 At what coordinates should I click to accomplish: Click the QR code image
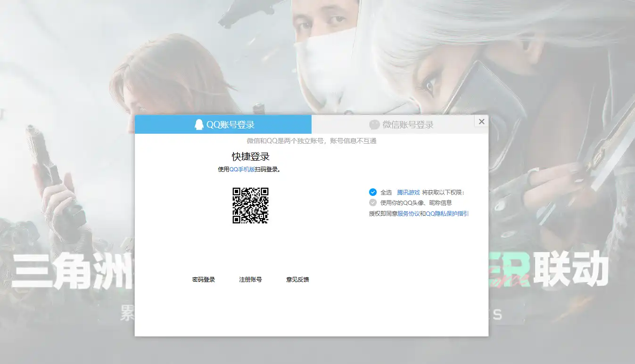point(250,205)
